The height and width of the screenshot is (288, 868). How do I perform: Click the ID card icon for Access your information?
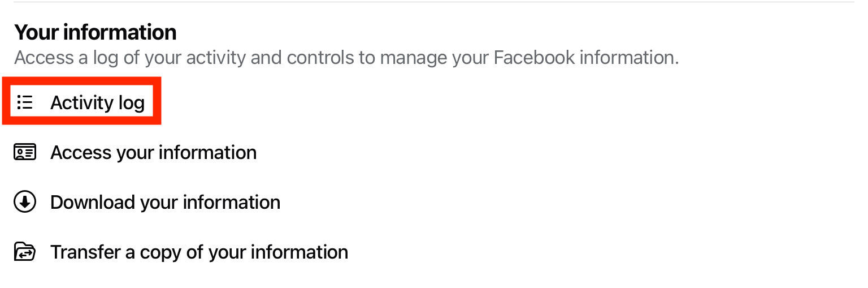pos(25,153)
